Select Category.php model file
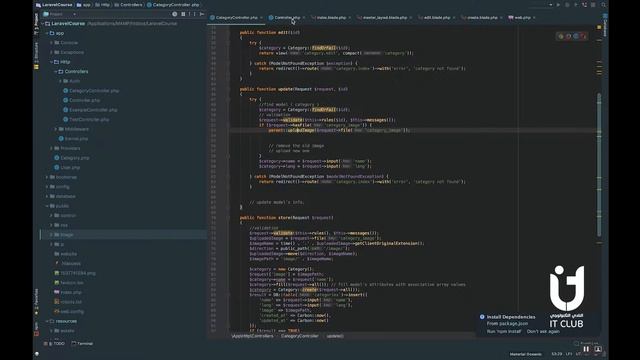The height and width of the screenshot is (360, 640). (71, 158)
